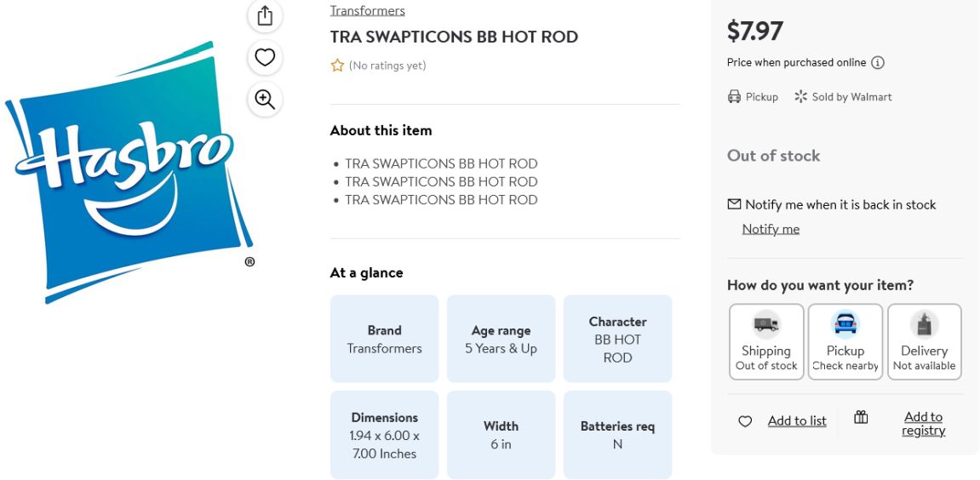This screenshot has height=480, width=980.
Task: Click the Notify me link
Action: [771, 229]
